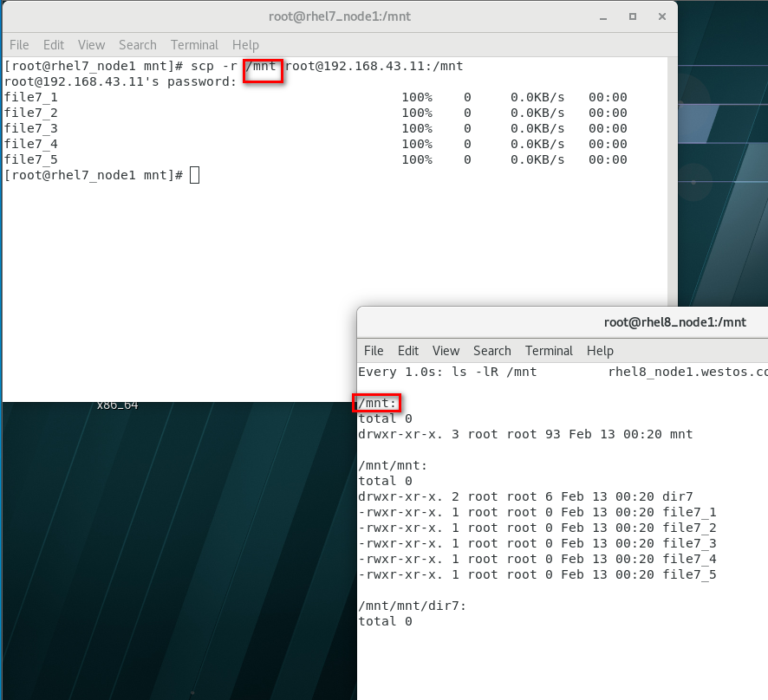Viewport: 768px width, 700px height.
Task: Close the rhel7_node1 terminal window
Action: tap(662, 16)
